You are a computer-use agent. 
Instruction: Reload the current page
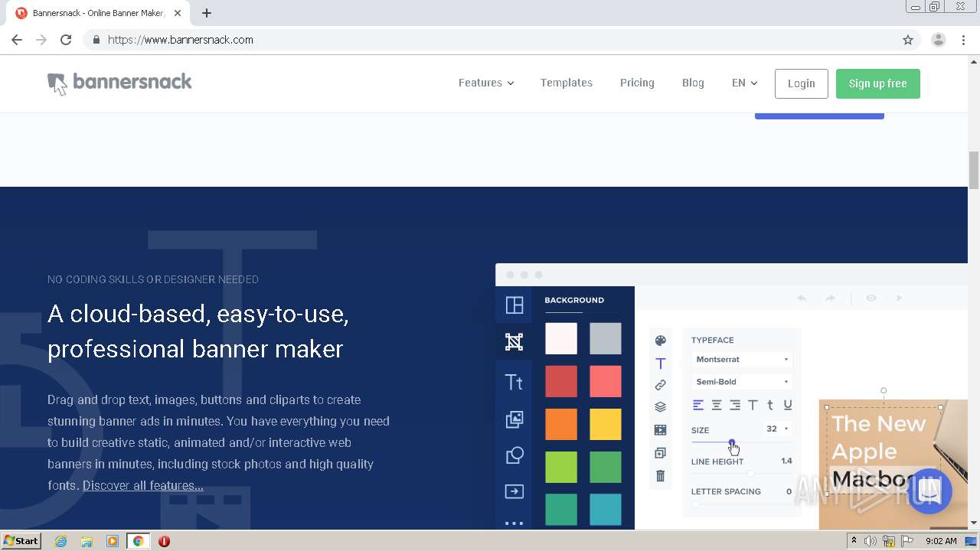66,40
